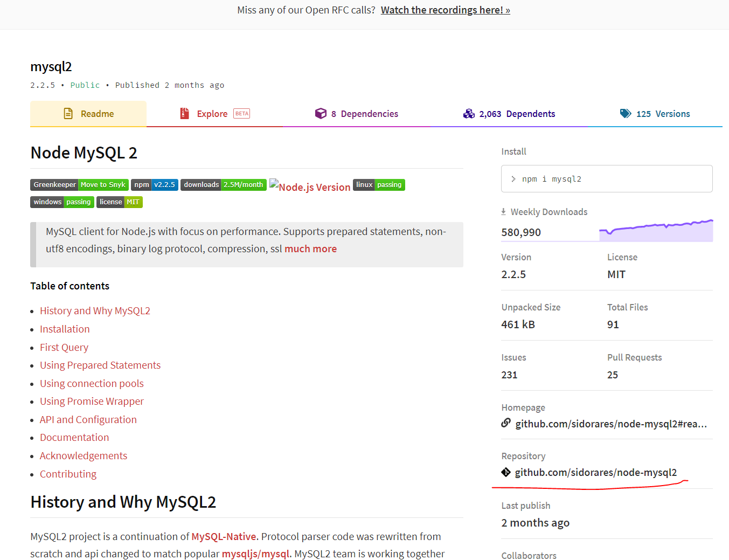Click the Repository git icon
Screen dimensions: 729x560
click(506, 472)
